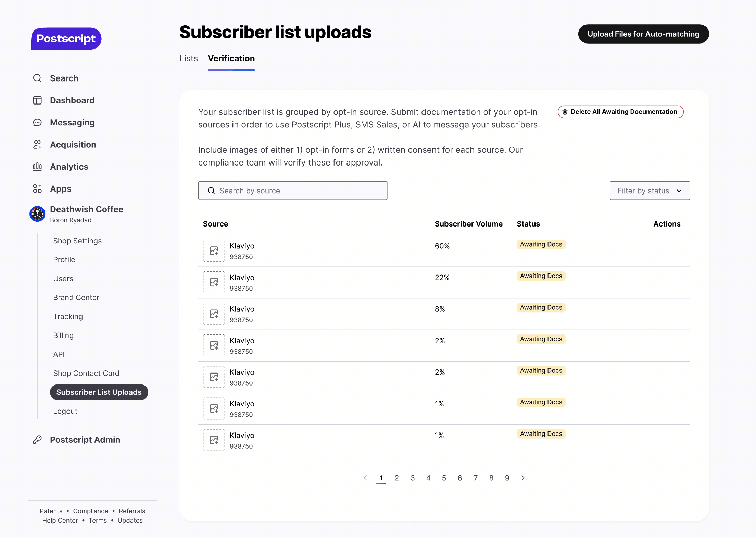
Task: Click the Postscript Admin key icon
Action: click(x=37, y=440)
